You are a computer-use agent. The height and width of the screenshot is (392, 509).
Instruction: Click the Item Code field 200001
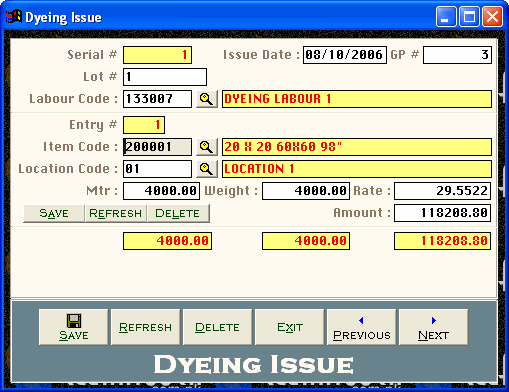(157, 147)
